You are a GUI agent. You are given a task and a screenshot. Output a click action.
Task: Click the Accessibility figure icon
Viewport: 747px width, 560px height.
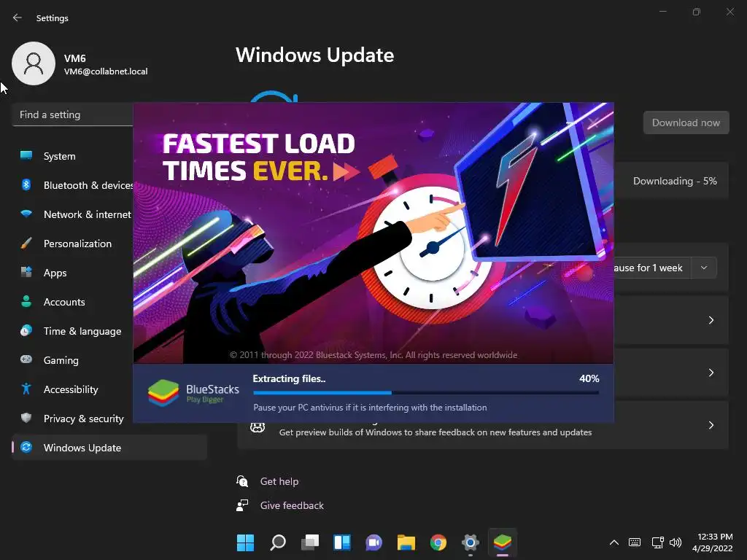click(26, 389)
